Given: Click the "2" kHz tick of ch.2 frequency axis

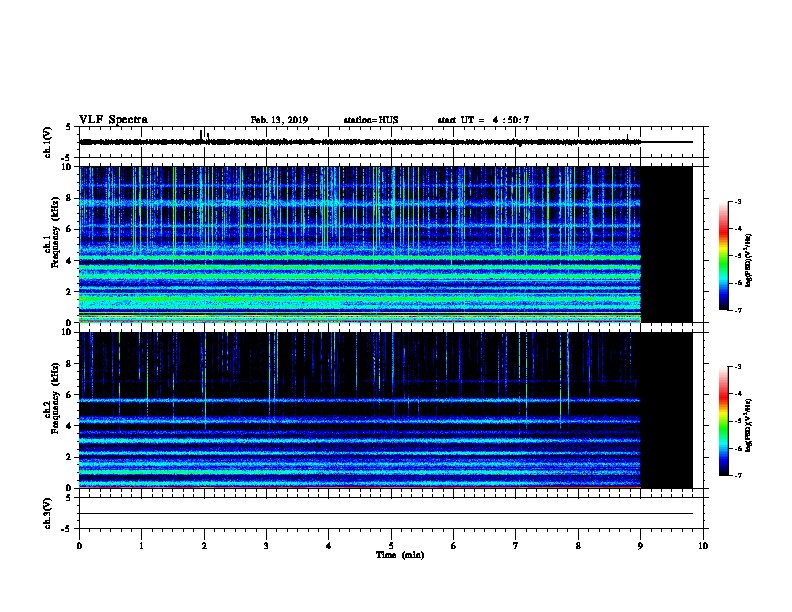Looking at the screenshot, I should (69, 457).
